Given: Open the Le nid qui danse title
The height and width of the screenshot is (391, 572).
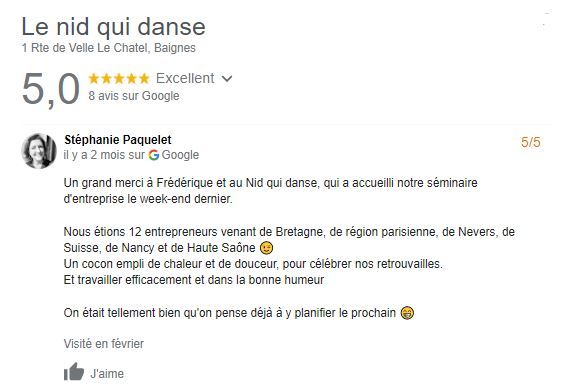Looking at the screenshot, I should pos(113,27).
